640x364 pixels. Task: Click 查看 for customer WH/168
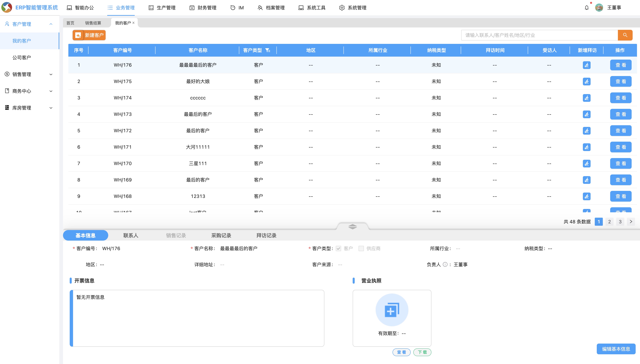pyautogui.click(x=621, y=196)
